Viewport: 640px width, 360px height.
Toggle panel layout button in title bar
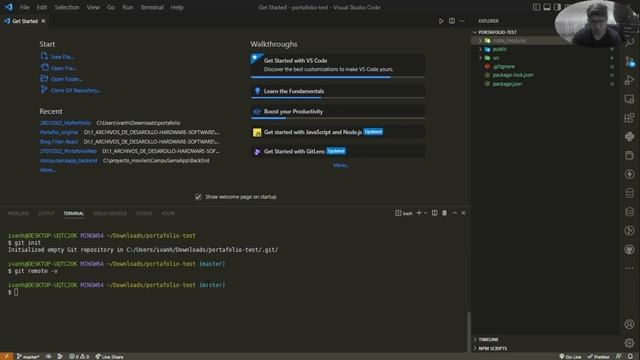point(547,7)
